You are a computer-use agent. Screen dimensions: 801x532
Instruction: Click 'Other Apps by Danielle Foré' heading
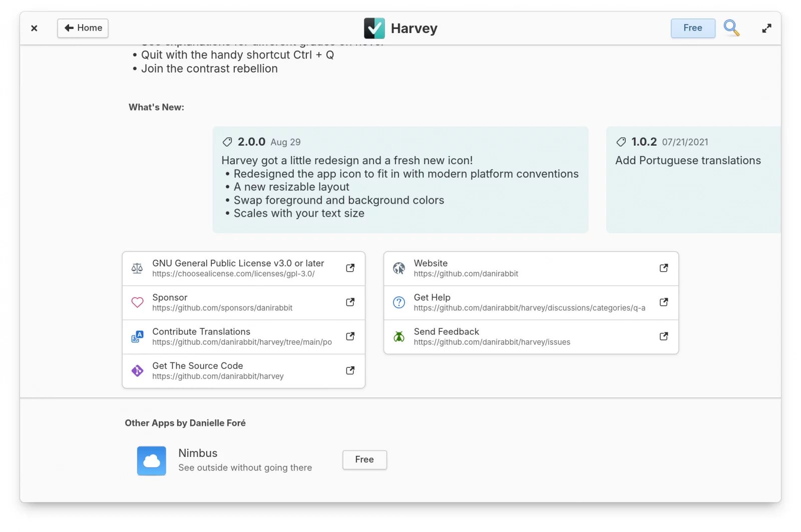[x=185, y=423]
